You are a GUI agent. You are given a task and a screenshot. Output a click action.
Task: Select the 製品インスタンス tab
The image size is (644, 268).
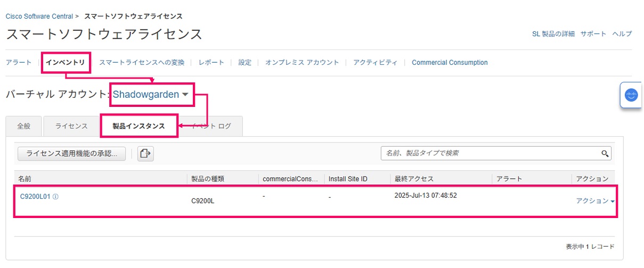[138, 126]
